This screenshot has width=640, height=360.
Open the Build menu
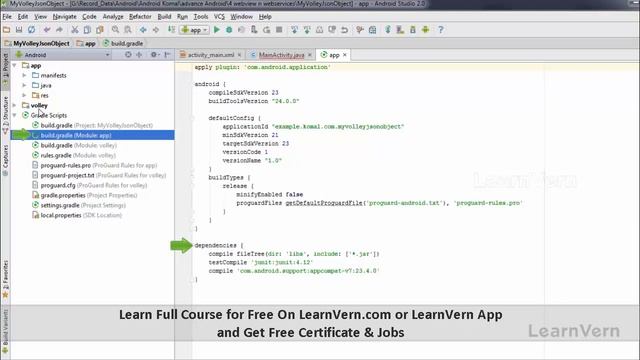pos(164,17)
